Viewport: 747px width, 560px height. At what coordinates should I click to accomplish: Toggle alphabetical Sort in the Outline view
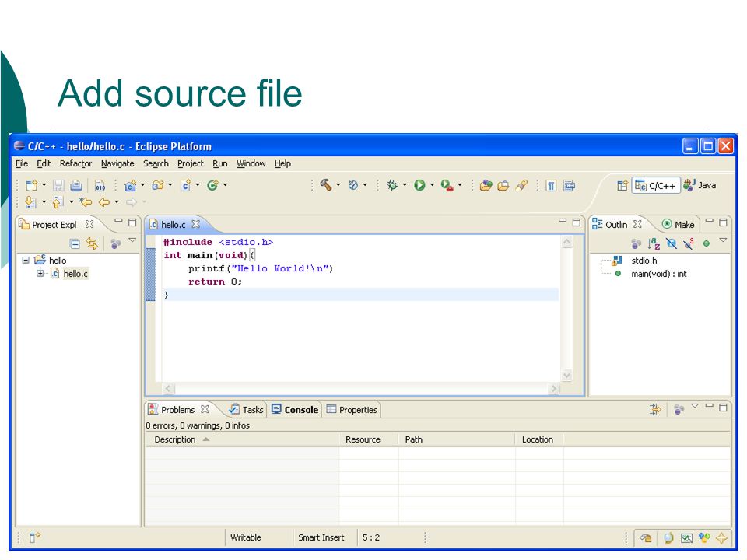[654, 243]
